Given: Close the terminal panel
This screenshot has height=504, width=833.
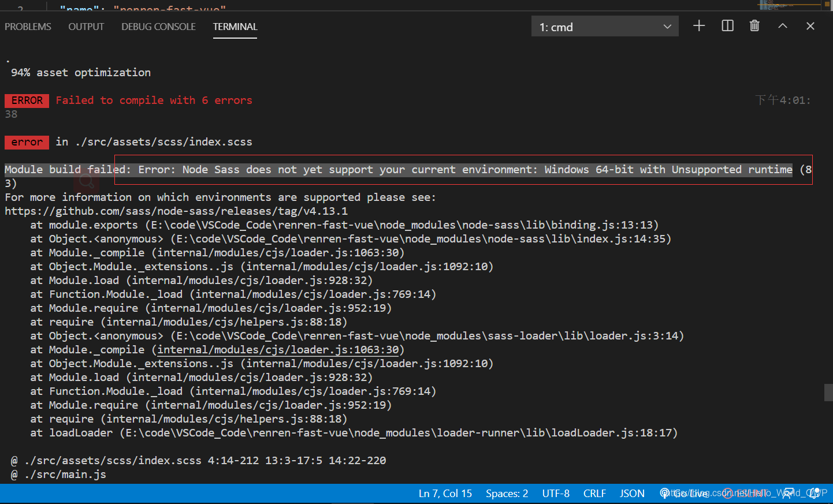Looking at the screenshot, I should click(810, 26).
